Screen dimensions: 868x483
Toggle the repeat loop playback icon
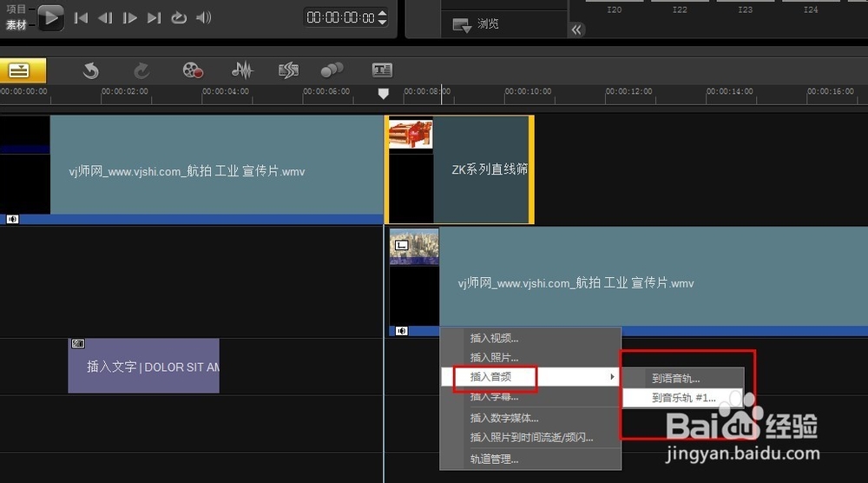point(178,17)
